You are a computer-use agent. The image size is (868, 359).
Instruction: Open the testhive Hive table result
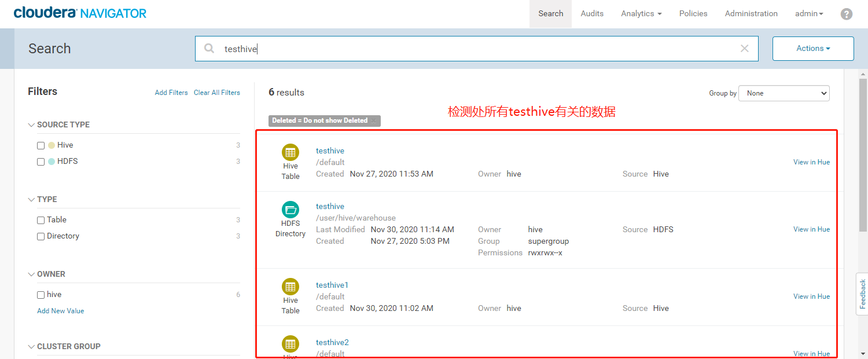330,151
